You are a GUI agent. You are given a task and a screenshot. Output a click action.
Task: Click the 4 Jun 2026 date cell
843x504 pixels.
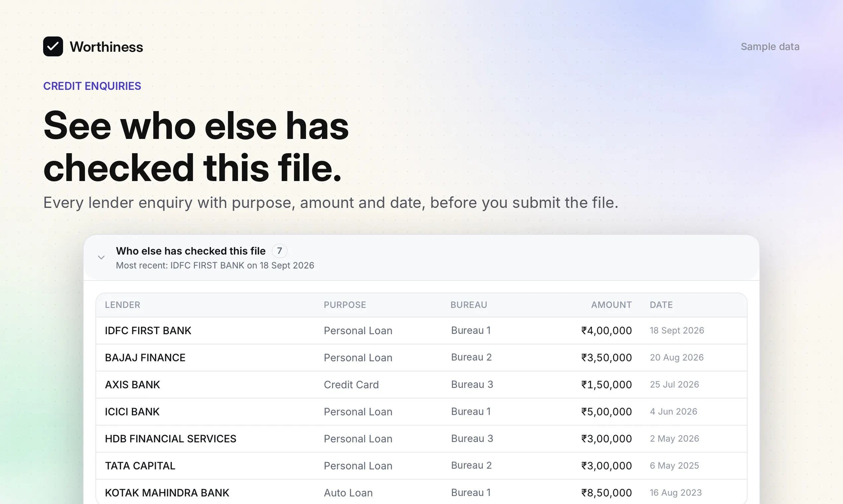673,411
